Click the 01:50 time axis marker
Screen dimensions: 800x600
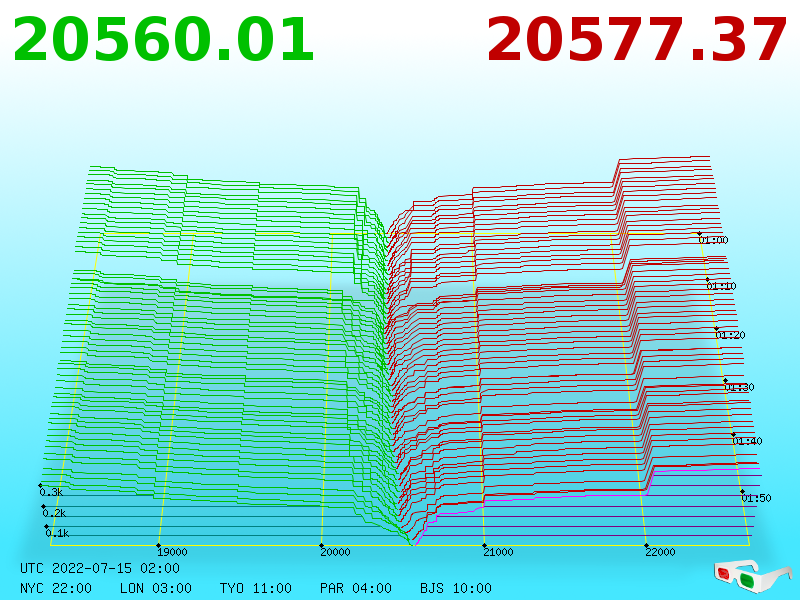click(x=756, y=498)
